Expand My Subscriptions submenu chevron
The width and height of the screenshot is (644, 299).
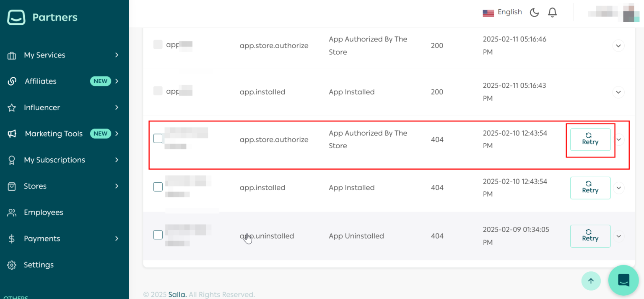[x=117, y=160]
